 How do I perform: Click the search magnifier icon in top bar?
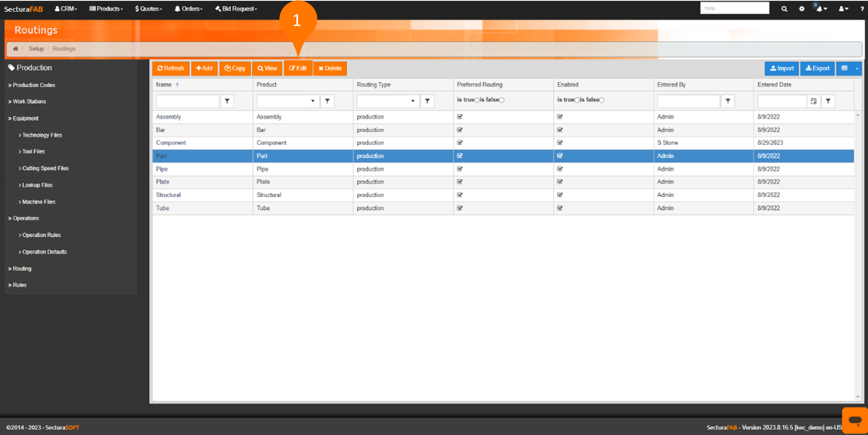(784, 8)
